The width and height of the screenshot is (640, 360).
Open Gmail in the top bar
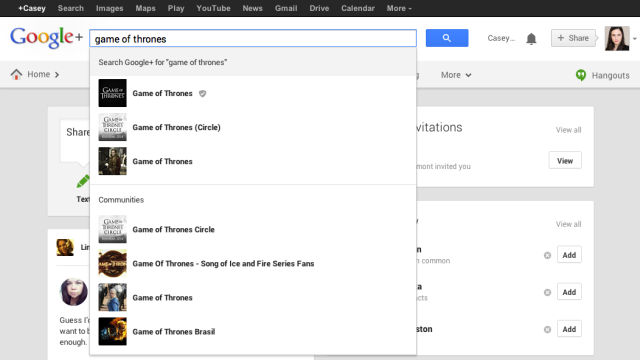(286, 8)
